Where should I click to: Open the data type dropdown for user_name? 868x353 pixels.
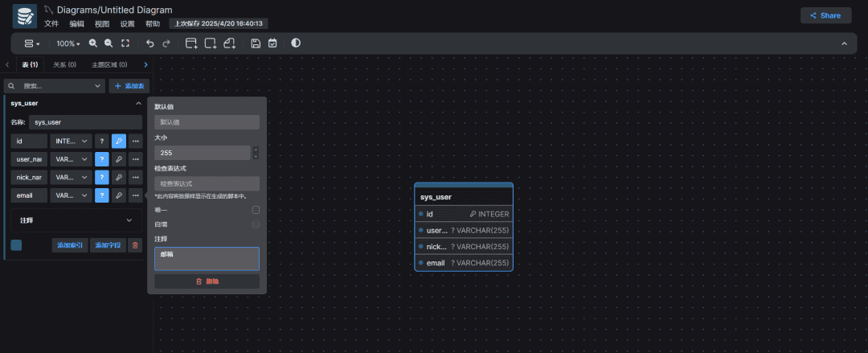tap(71, 159)
